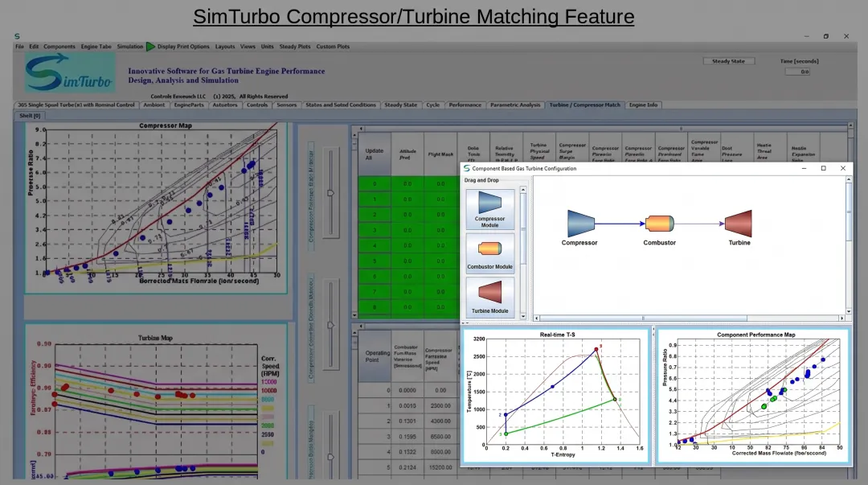Click the 15200.00 speed value cell
The height and width of the screenshot is (485, 868).
(x=440, y=467)
